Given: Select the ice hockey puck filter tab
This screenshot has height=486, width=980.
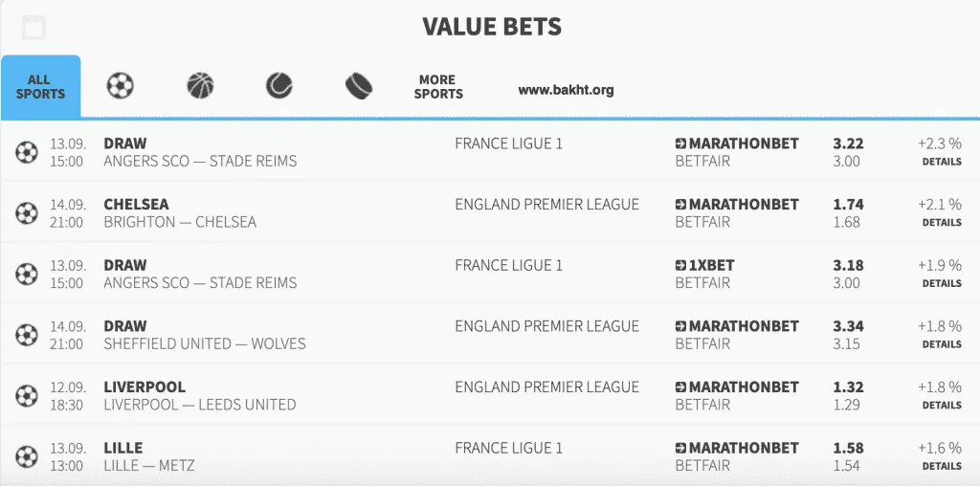Looking at the screenshot, I should tap(358, 87).
